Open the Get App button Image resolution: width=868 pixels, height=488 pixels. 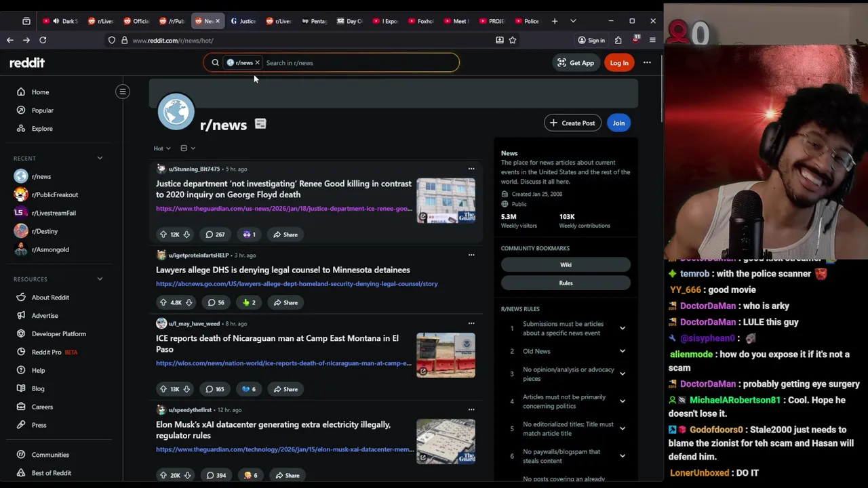[575, 63]
